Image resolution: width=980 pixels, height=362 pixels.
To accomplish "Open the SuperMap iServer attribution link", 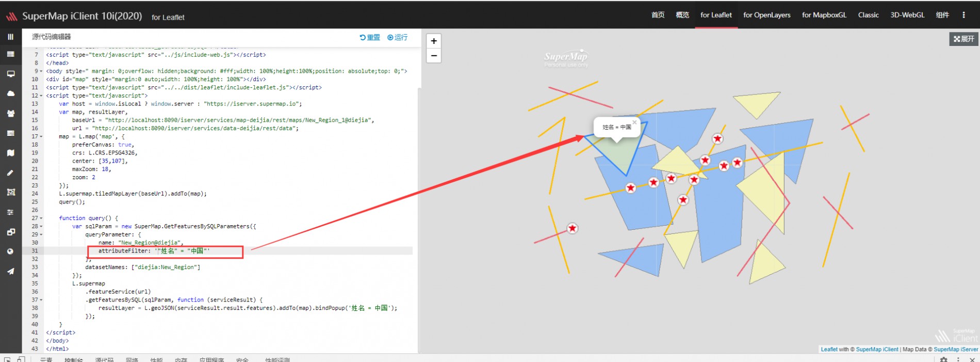I will pos(956,350).
